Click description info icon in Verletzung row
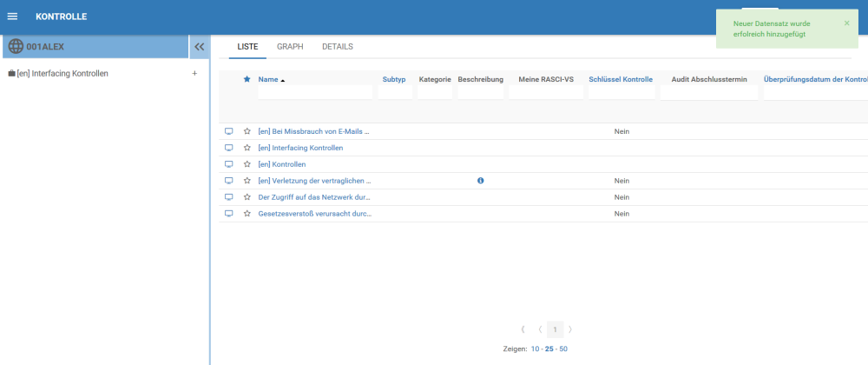Screen dimensions: 868x365 coord(481,181)
